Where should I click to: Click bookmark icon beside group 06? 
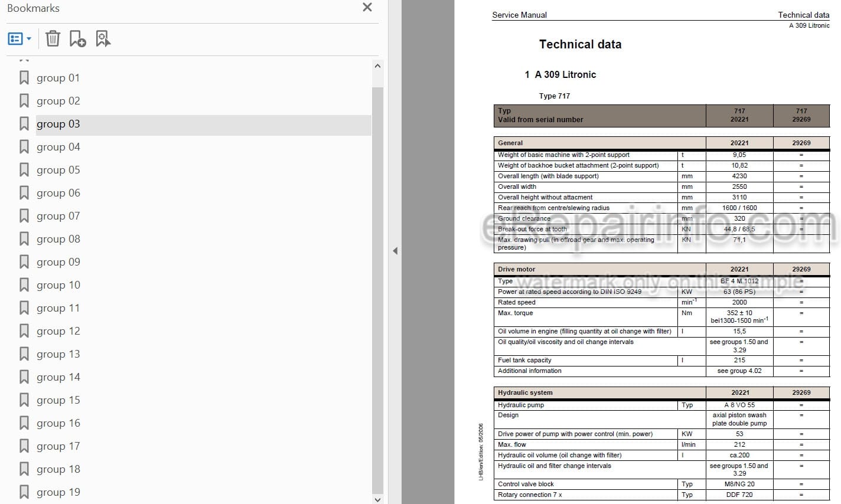24,193
